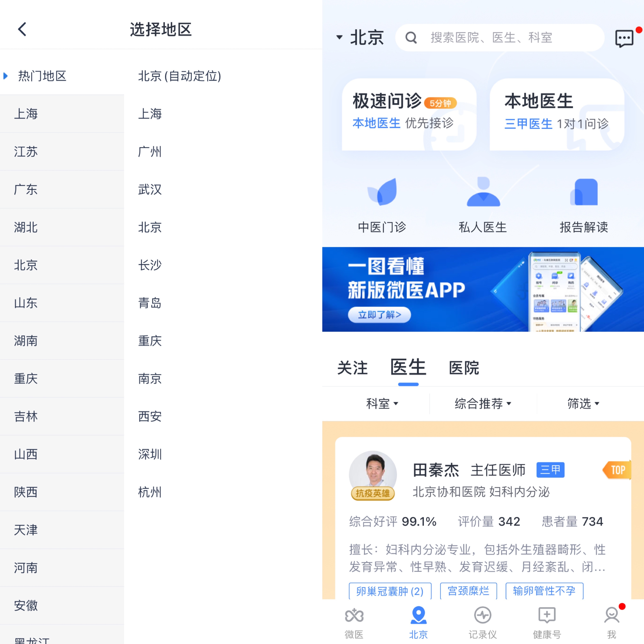The image size is (644, 644).
Task: Go to 微医 bottom tab icon
Action: coord(354,615)
